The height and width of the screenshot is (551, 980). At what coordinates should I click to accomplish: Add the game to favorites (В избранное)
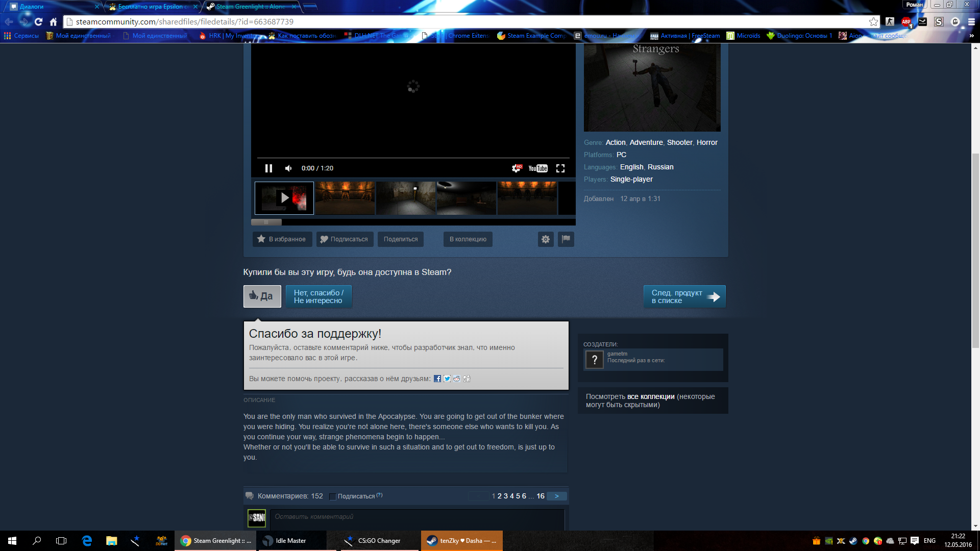pyautogui.click(x=282, y=239)
